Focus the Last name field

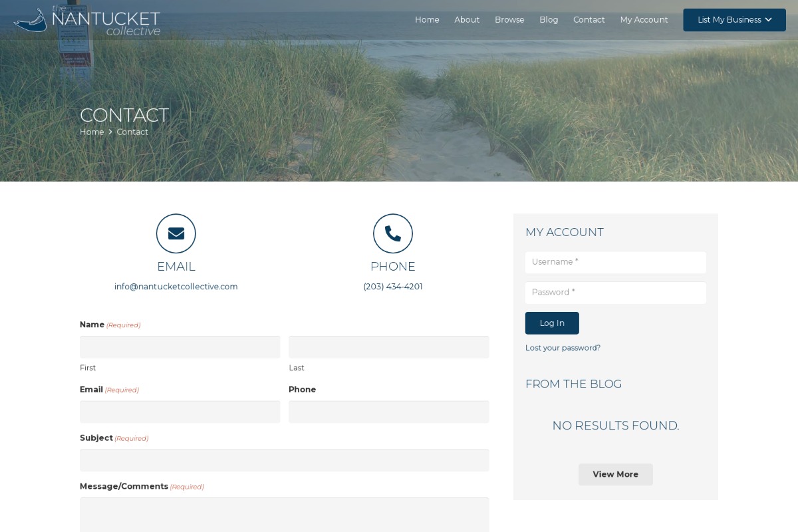click(389, 347)
